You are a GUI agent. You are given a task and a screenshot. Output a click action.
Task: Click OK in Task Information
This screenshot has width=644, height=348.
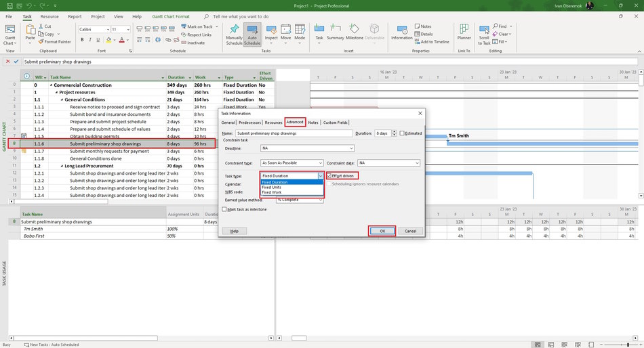pos(382,231)
